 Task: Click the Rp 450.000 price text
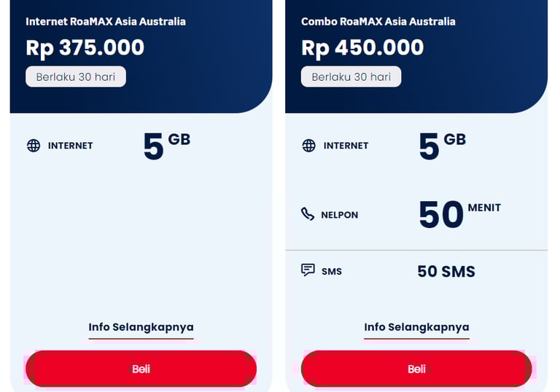pyautogui.click(x=362, y=47)
